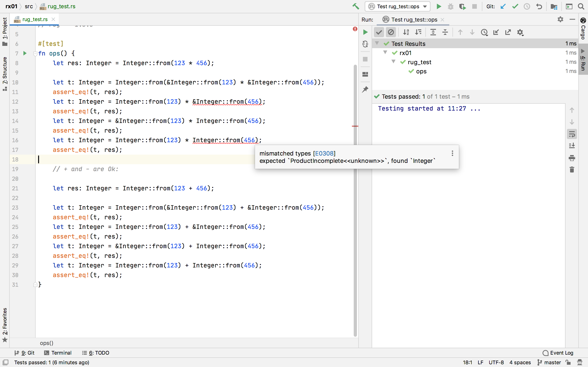The height and width of the screenshot is (367, 588).
Task: Open test runner settings with the gear icon
Action: [520, 32]
